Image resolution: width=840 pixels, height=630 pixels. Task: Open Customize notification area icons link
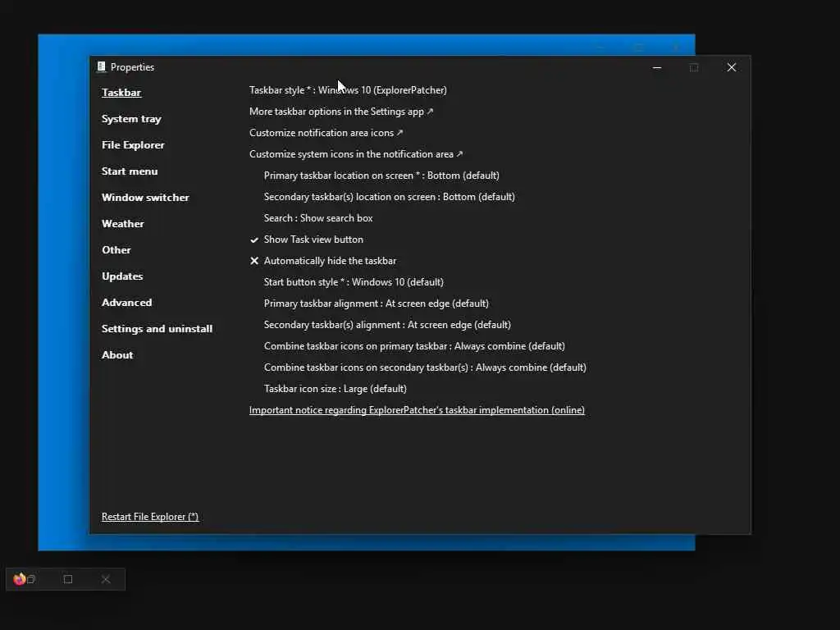tap(326, 133)
